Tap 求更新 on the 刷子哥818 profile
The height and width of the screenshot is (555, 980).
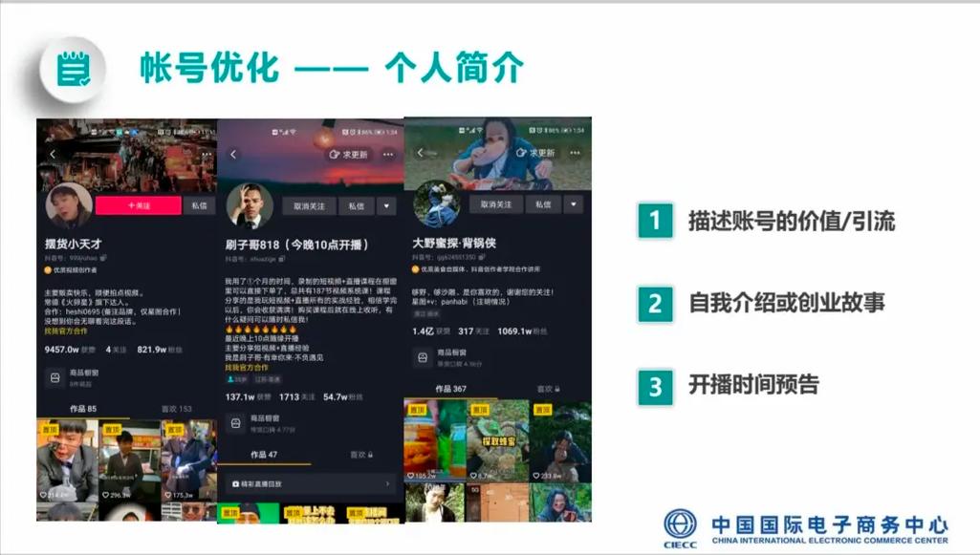(x=348, y=154)
